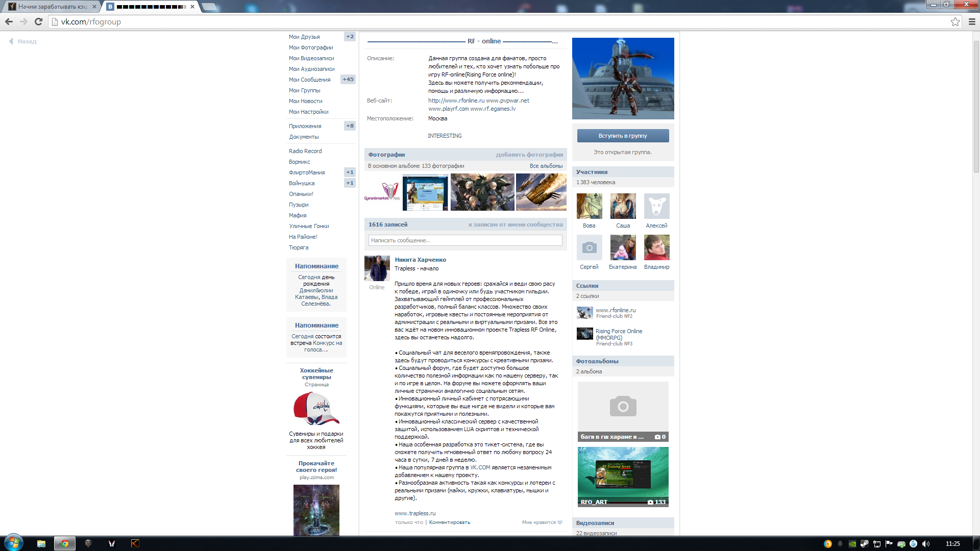Screen dimensions: 980x551
Task: Open the golden airship photo thumbnail
Action: click(x=541, y=192)
